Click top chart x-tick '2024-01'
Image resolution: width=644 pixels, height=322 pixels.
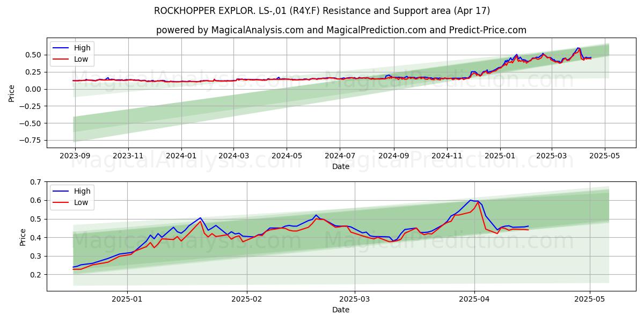point(181,156)
